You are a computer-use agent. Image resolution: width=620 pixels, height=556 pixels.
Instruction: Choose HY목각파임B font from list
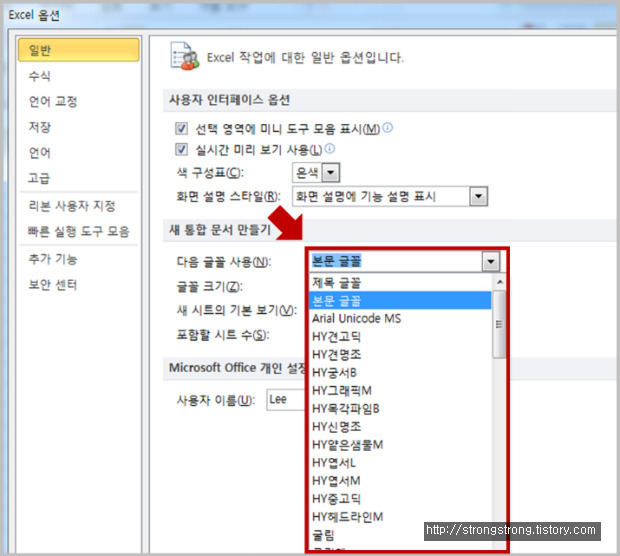pyautogui.click(x=400, y=408)
